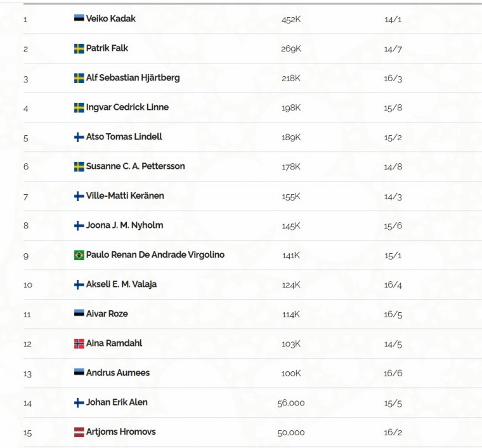Click table/seat value 16/6

[x=393, y=374]
